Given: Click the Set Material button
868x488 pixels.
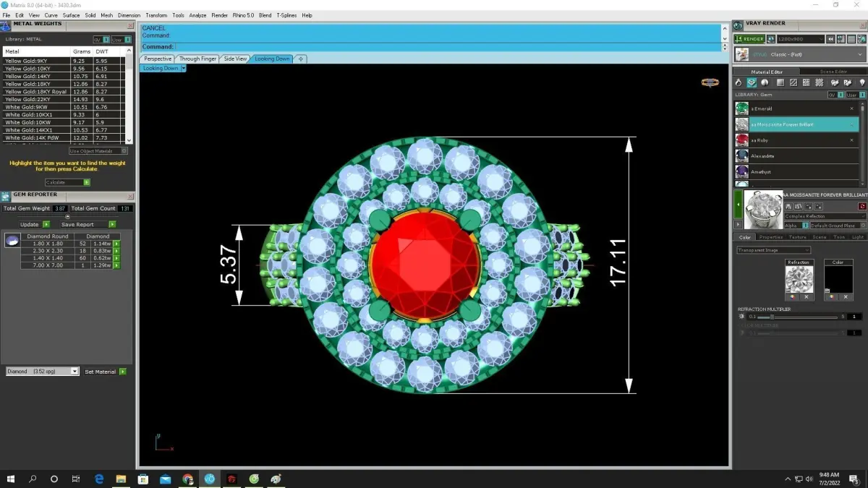Looking at the screenshot, I should pyautogui.click(x=105, y=371).
